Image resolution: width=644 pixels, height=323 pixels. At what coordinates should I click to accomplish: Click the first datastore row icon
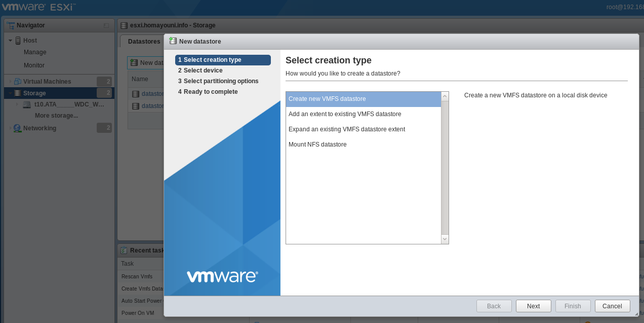click(136, 94)
